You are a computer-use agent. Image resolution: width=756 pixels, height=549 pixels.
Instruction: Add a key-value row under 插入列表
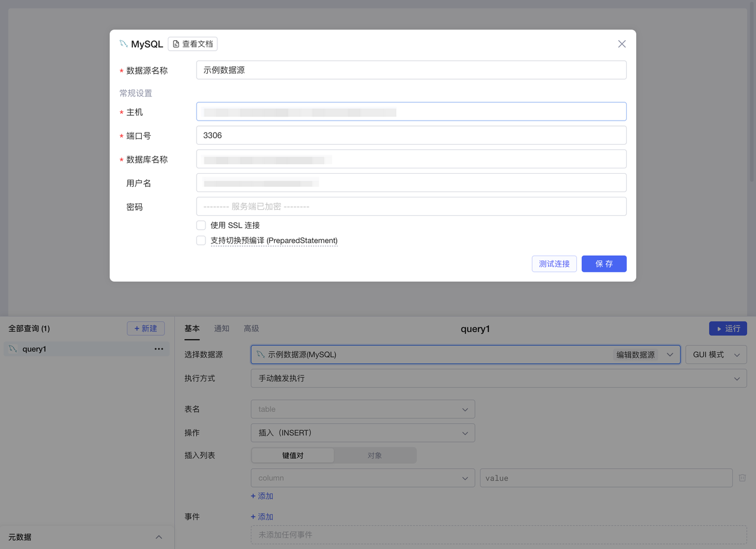click(262, 496)
